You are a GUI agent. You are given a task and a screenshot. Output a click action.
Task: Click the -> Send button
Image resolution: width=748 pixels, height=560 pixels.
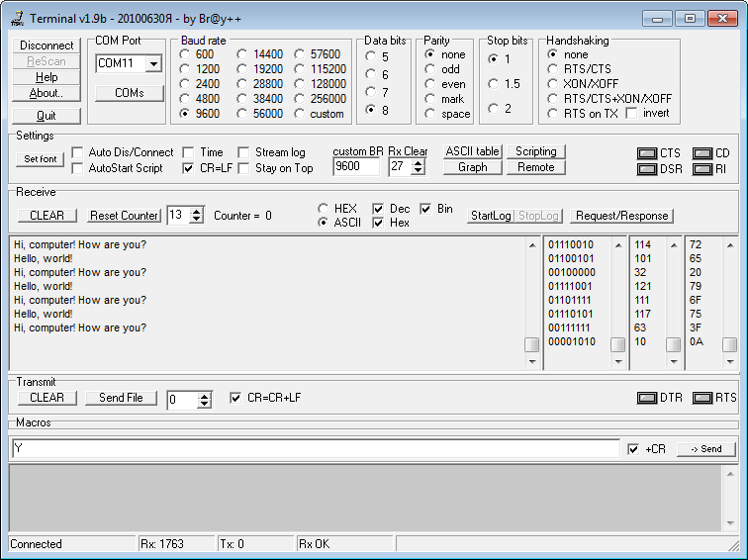[x=706, y=449]
